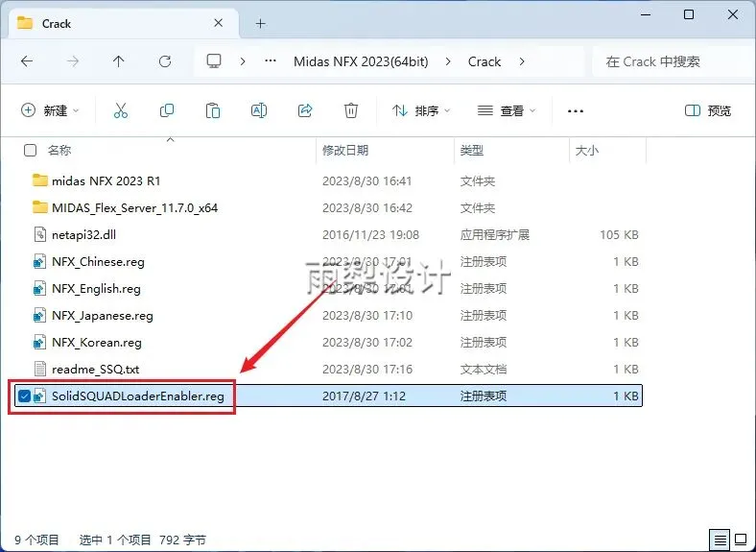Click the MIDAS_Flex_Server_11.7.0_x64 folder icon
Image resolution: width=756 pixels, height=552 pixels.
40,207
